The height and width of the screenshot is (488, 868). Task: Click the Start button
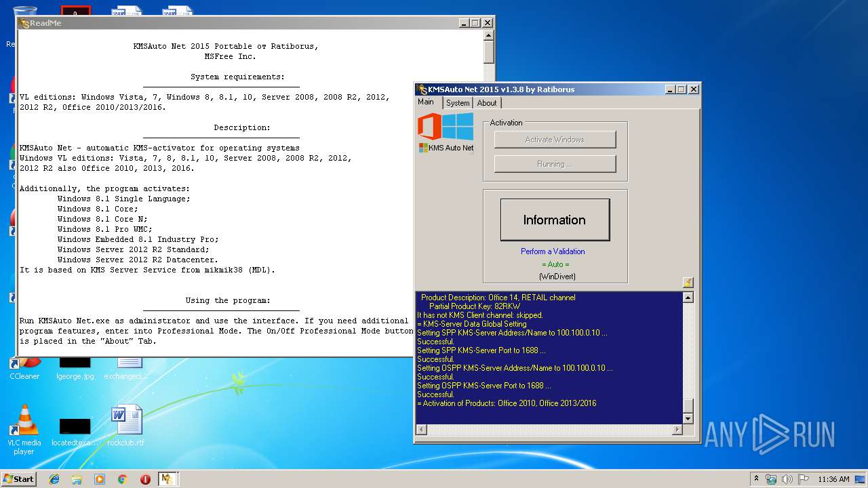[x=18, y=479]
